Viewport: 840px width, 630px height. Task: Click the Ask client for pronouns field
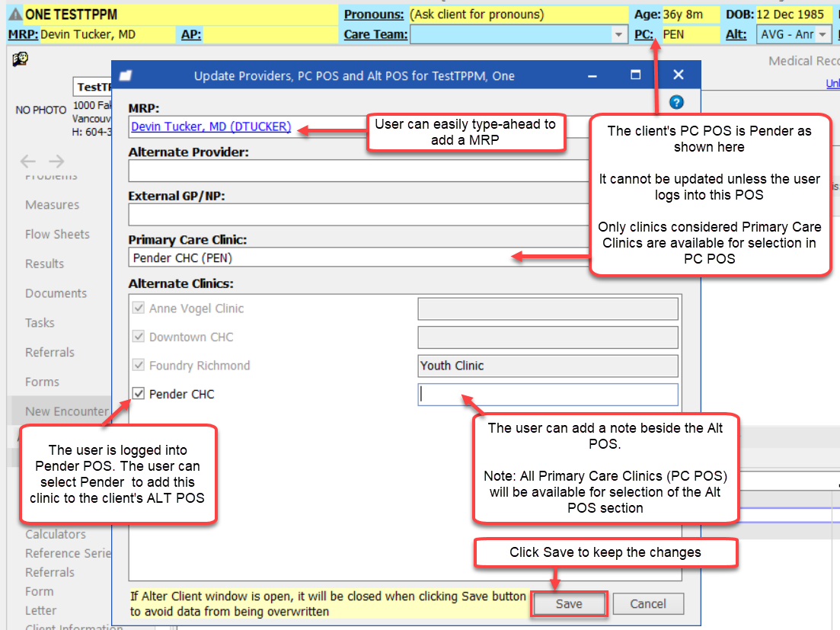click(x=519, y=14)
